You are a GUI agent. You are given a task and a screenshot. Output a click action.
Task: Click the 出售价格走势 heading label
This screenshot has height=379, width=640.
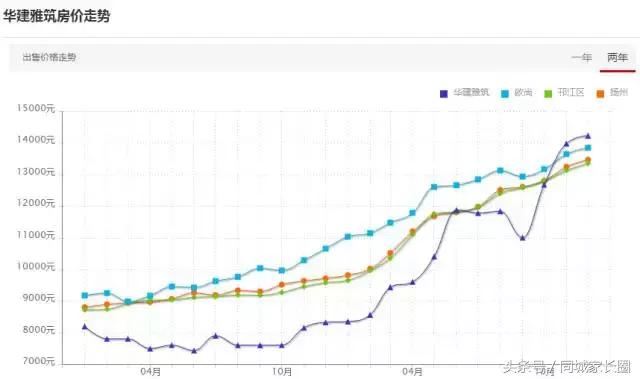point(49,58)
